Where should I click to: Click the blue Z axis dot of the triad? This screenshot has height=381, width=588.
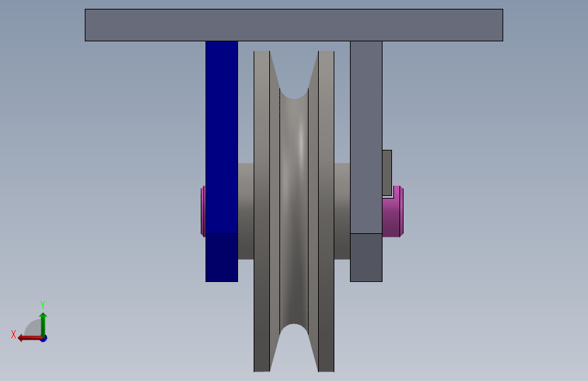(44, 338)
